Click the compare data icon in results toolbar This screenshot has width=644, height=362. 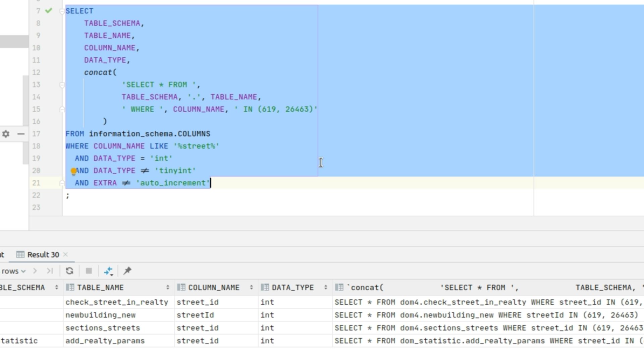tap(108, 271)
